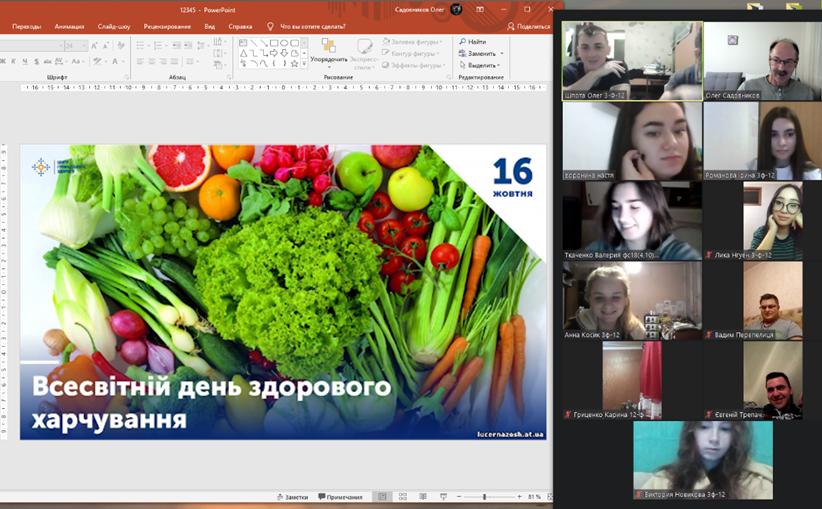Click the 81 % zoom level
This screenshot has height=509, width=822.
(x=534, y=496)
